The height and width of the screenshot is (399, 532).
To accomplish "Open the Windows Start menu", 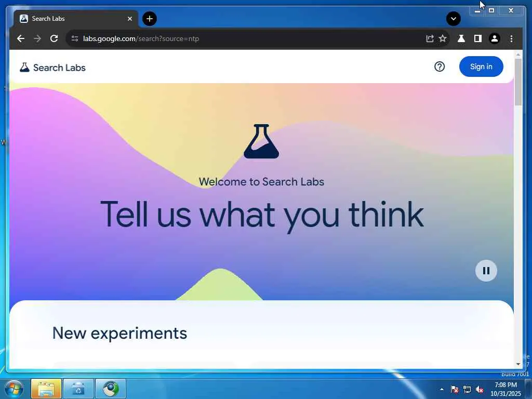I will point(14,389).
